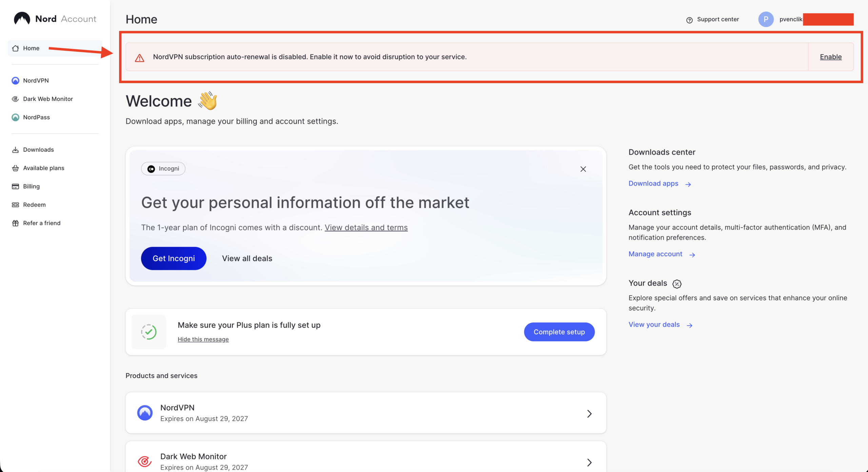The image size is (868, 472).
Task: Open Available plans page
Action: 43,168
